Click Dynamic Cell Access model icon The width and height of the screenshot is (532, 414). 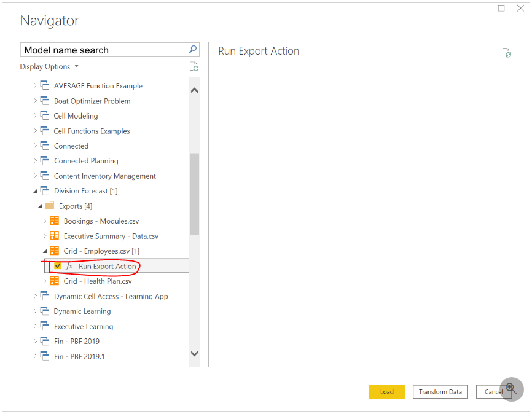(x=45, y=296)
